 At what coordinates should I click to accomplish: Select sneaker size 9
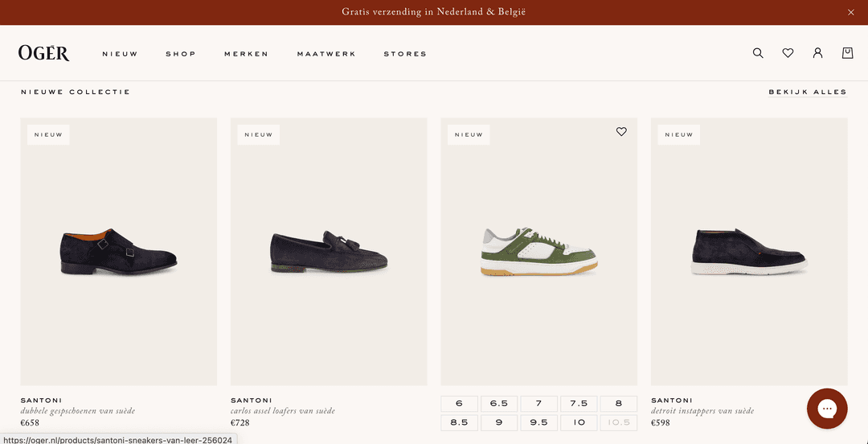click(499, 422)
